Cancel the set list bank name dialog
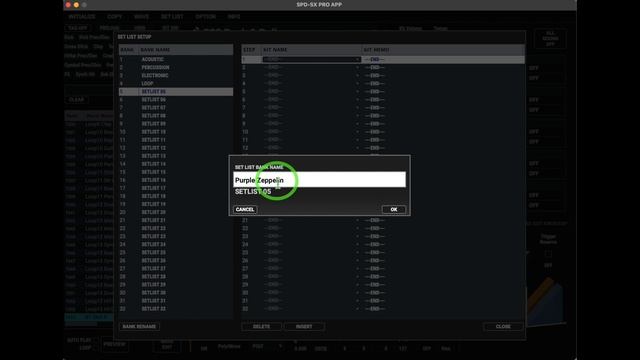 244,209
